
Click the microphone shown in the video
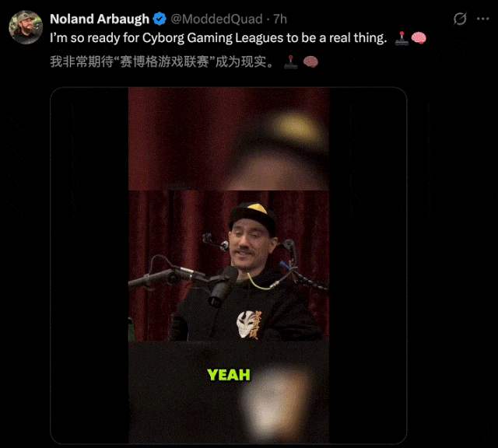point(223,285)
